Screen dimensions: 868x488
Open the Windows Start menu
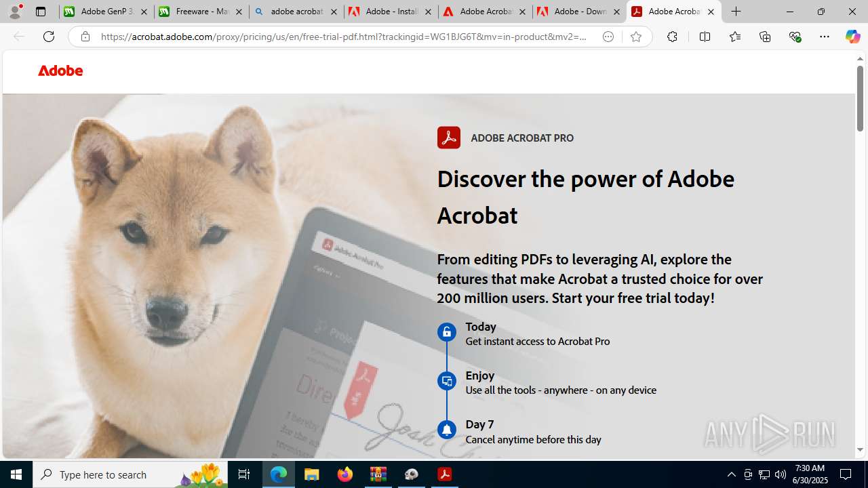pyautogui.click(x=16, y=474)
